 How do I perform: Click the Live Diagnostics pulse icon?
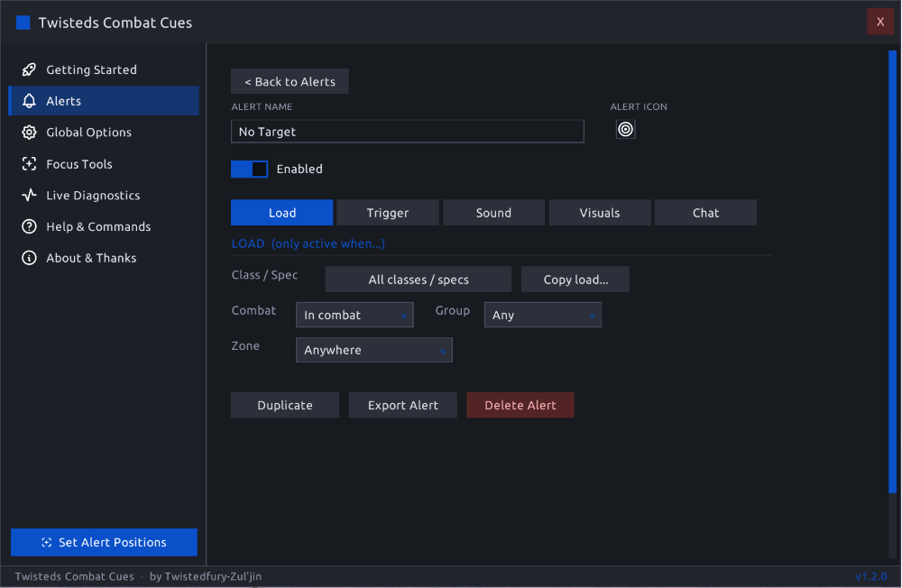click(29, 195)
